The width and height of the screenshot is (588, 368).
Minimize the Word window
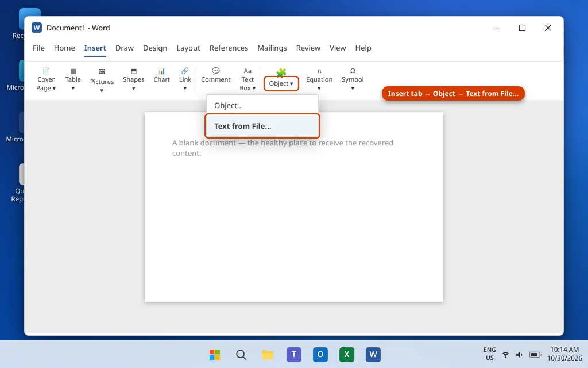coord(496,28)
